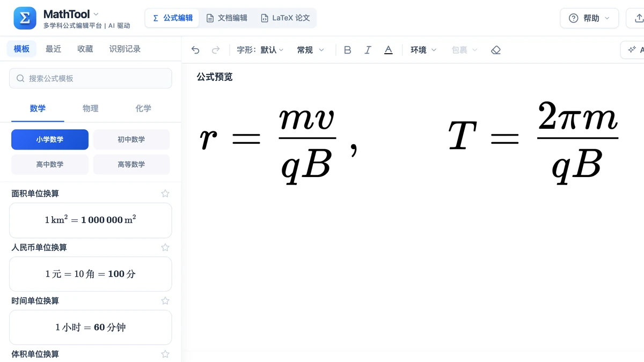Select the 小学数学 category button
Screen dimensions: 644x362
[50, 139]
